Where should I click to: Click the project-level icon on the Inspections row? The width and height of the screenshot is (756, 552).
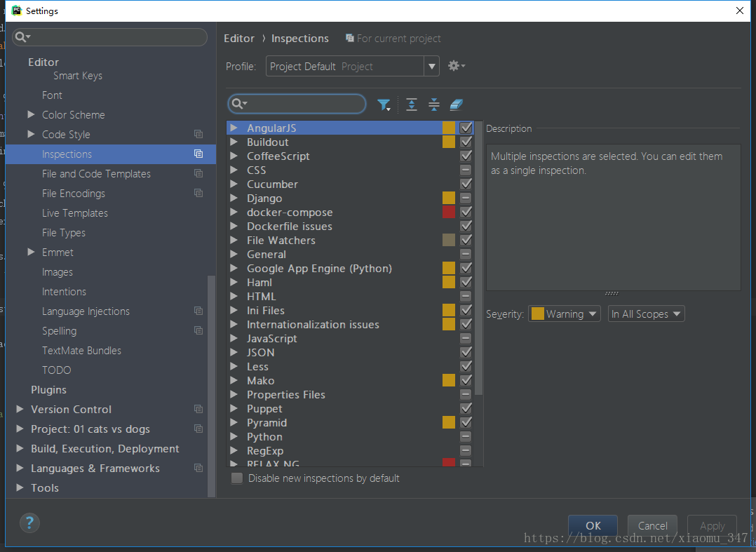[198, 154]
